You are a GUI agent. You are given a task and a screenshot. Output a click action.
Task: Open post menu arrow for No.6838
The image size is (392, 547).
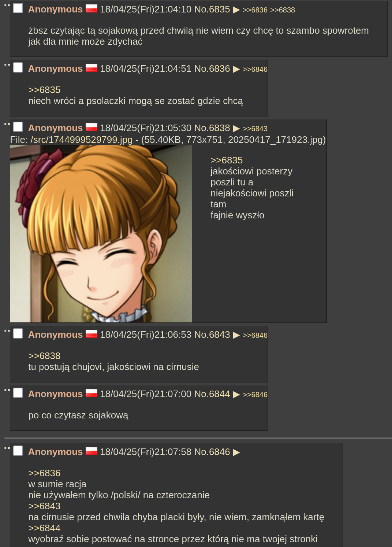pos(236,129)
